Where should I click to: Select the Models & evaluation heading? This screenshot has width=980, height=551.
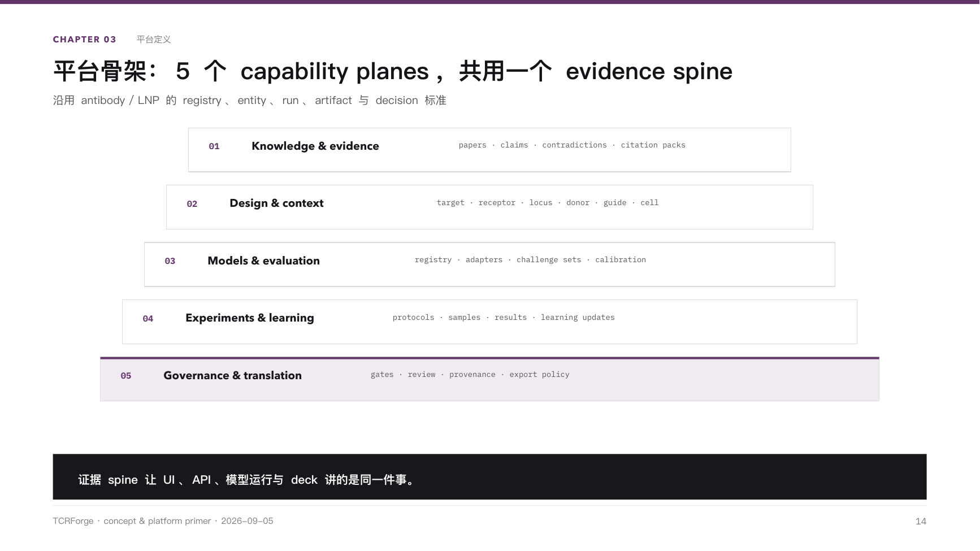[263, 261]
